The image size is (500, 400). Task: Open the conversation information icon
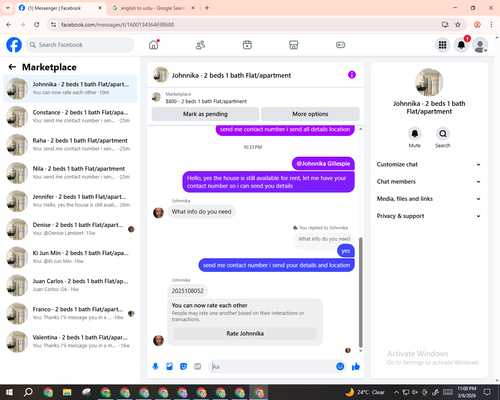tap(352, 75)
